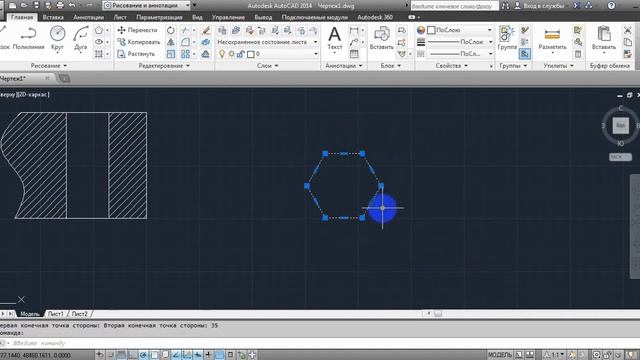Click the command line input field
The height and width of the screenshot is (360, 640).
[320, 343]
